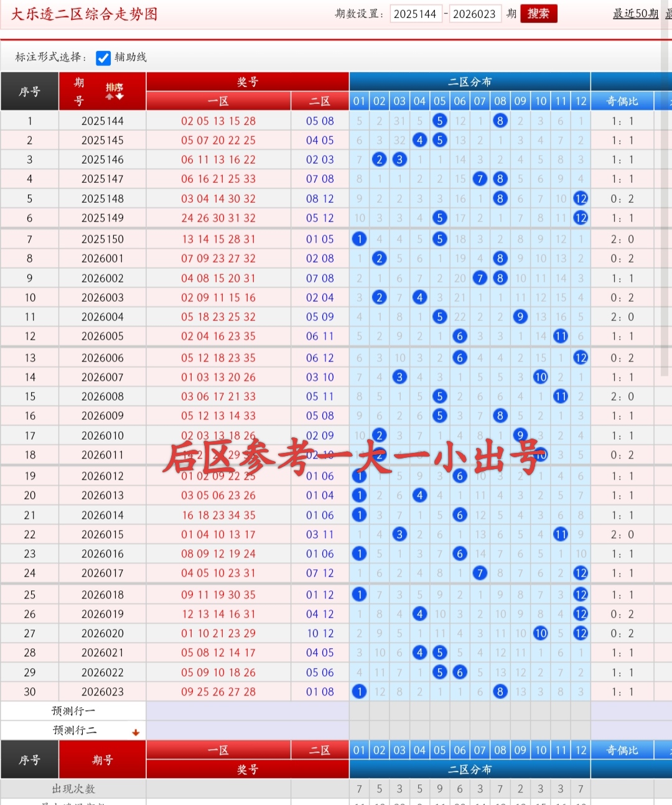Click the 搜索 button
The width and height of the screenshot is (672, 805).
coord(538,13)
